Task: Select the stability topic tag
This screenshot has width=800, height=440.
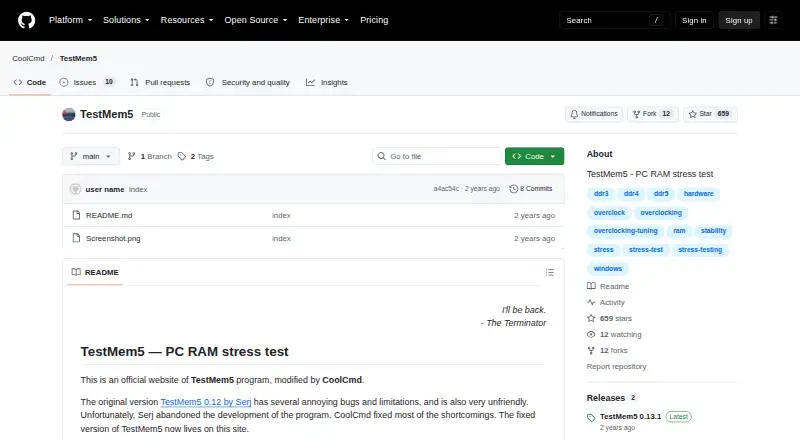Action: tap(713, 231)
